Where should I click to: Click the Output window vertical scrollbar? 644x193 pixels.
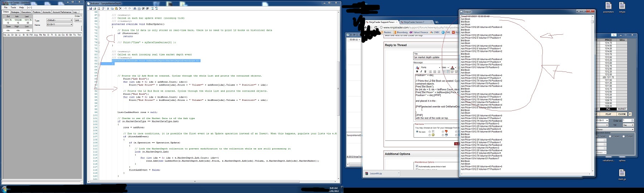592,93
